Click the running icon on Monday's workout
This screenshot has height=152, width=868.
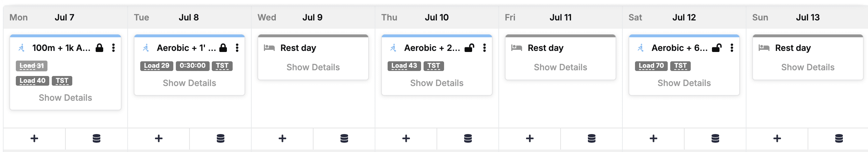point(22,48)
